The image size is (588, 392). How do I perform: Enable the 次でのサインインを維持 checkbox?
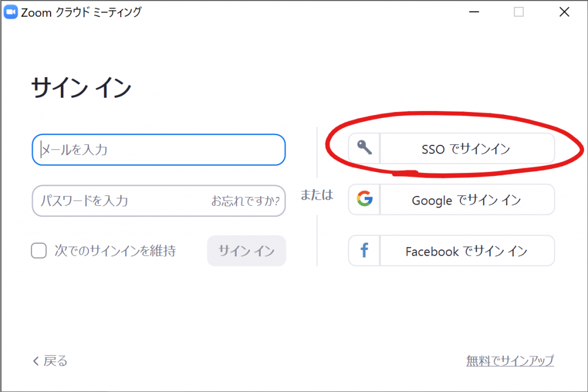pyautogui.click(x=39, y=251)
